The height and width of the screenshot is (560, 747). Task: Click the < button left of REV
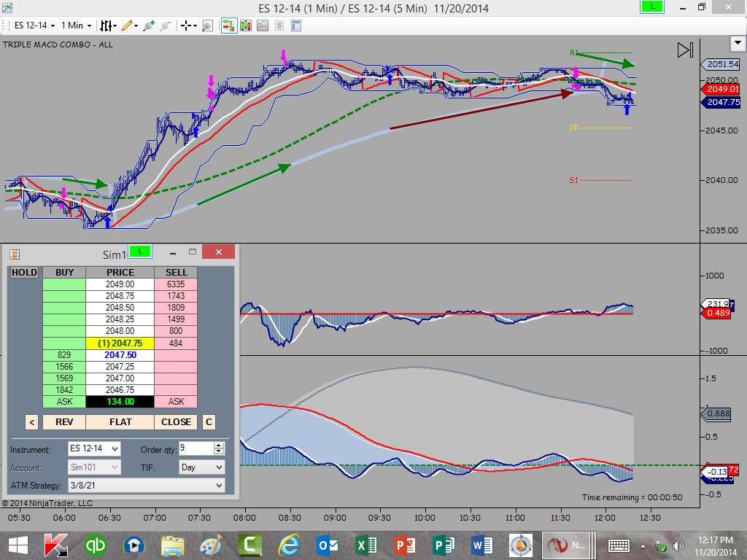[31, 422]
